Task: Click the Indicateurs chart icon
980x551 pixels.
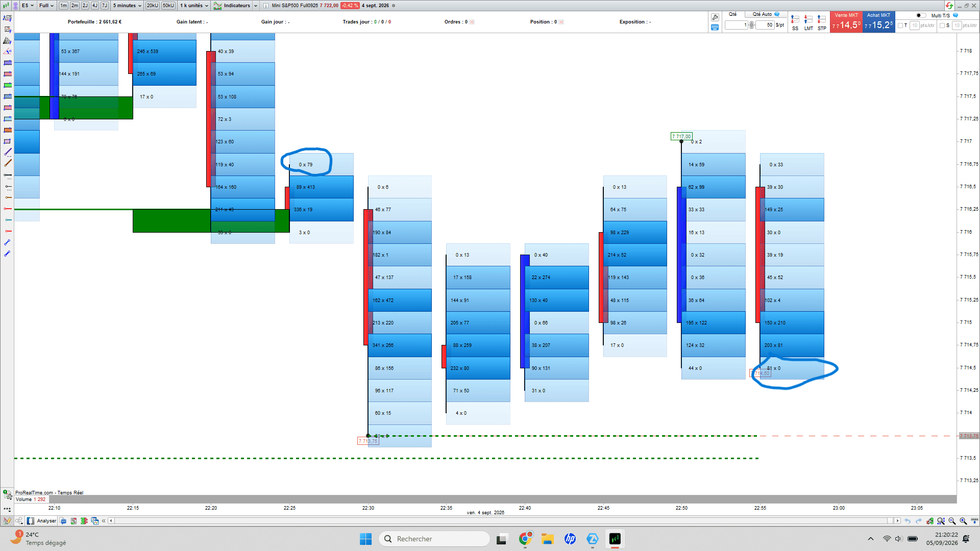Action: click(x=217, y=6)
